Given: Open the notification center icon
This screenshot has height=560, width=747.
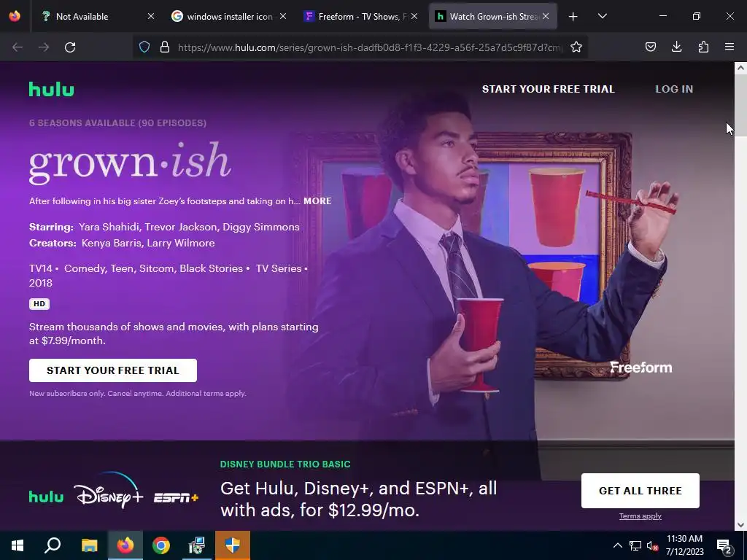Looking at the screenshot, I should pyautogui.click(x=724, y=545).
